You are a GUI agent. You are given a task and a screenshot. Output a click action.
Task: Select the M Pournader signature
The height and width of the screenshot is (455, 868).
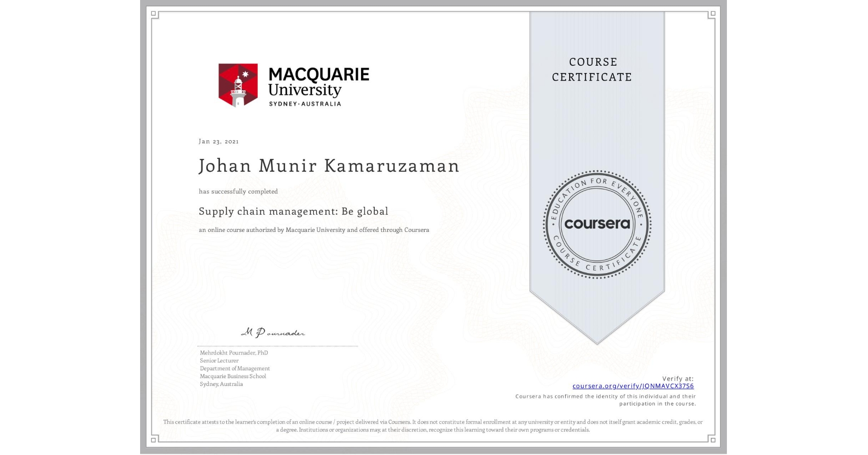tap(273, 332)
